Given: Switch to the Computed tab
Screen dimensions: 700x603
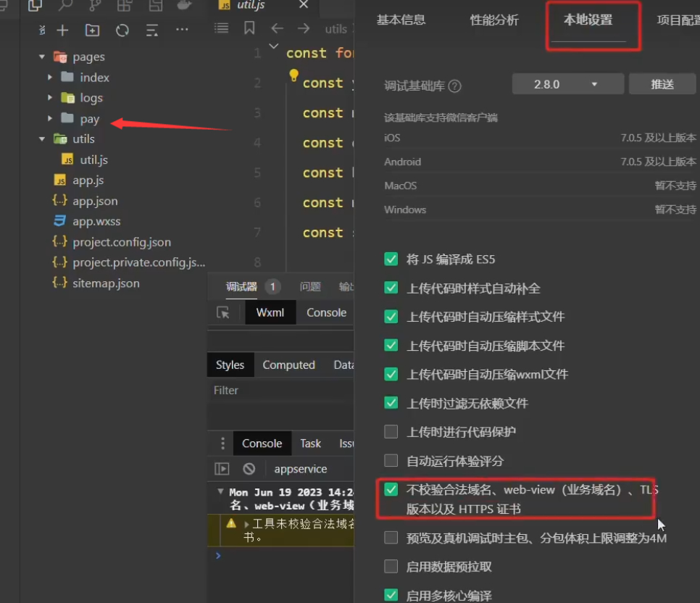Looking at the screenshot, I should pos(288,365).
